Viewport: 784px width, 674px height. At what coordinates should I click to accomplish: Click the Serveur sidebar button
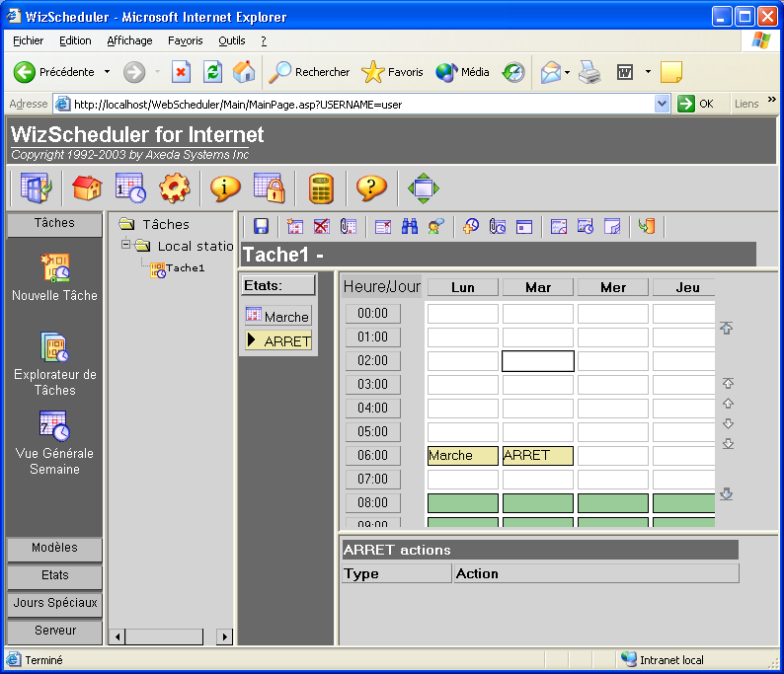tap(54, 631)
